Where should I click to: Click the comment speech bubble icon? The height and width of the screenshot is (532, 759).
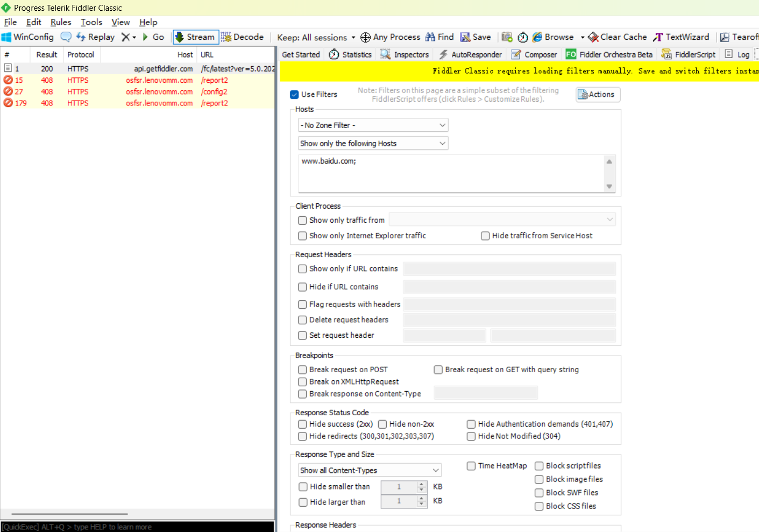(66, 37)
